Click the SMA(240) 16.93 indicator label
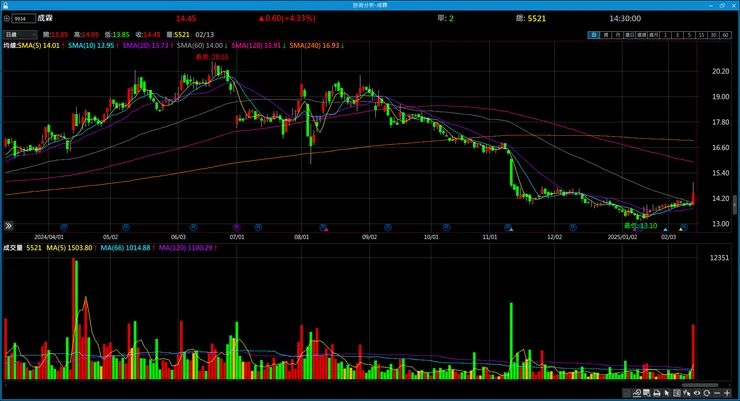This screenshot has height=401, width=740. [314, 45]
